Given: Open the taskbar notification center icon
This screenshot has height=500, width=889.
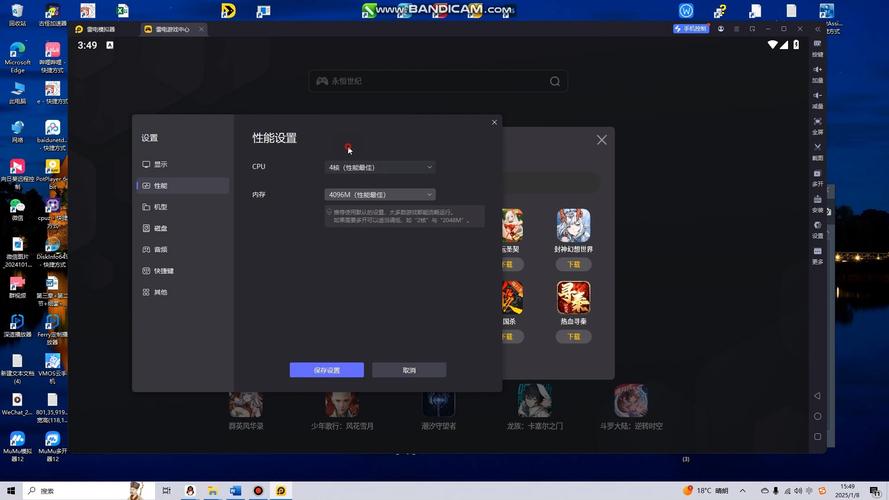Looking at the screenshot, I should pos(877,491).
